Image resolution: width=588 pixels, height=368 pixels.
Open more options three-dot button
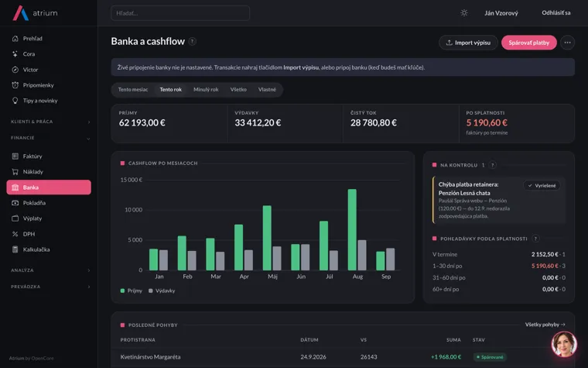[x=567, y=43]
